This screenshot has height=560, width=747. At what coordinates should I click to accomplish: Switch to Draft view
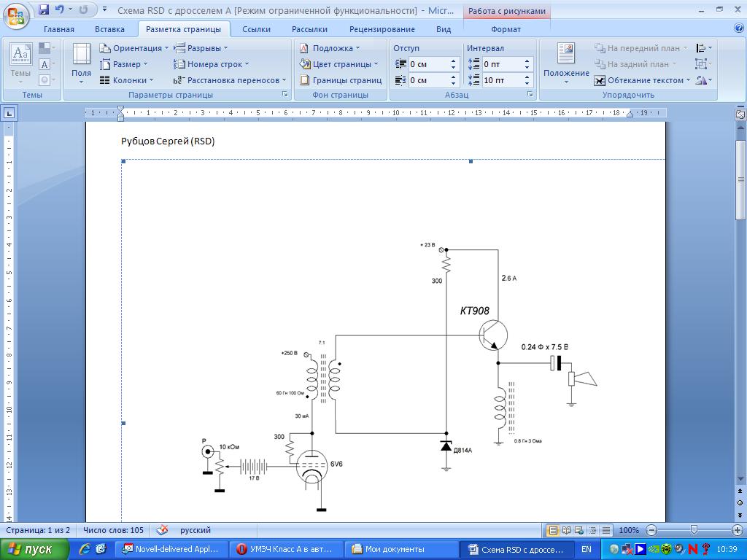[606, 530]
